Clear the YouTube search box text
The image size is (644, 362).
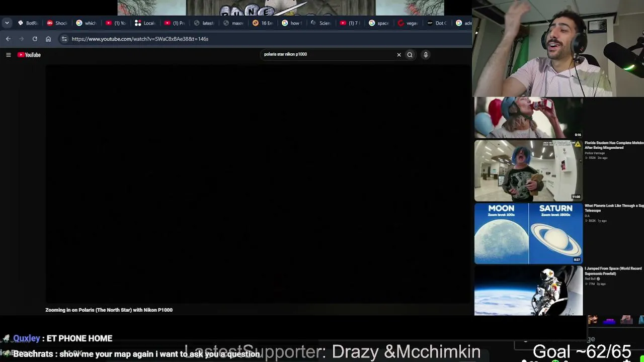(399, 55)
